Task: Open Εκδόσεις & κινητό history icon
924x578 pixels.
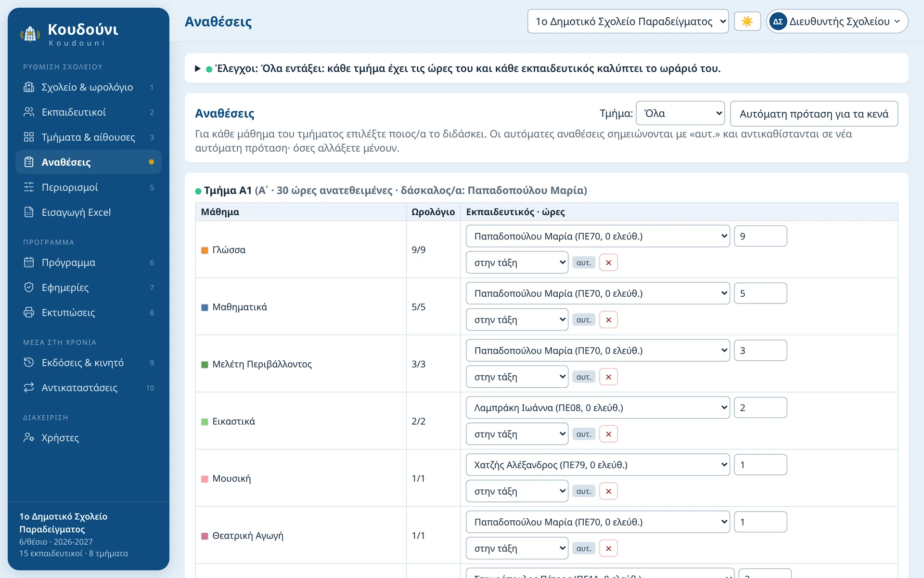Action: [29, 363]
